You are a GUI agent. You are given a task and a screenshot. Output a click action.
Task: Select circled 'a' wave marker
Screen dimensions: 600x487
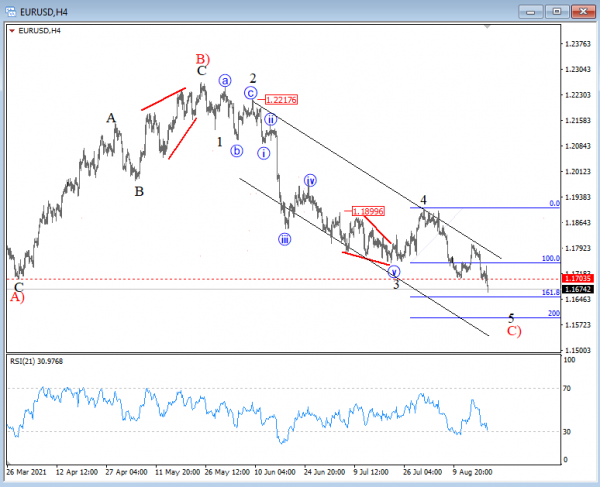click(x=225, y=81)
